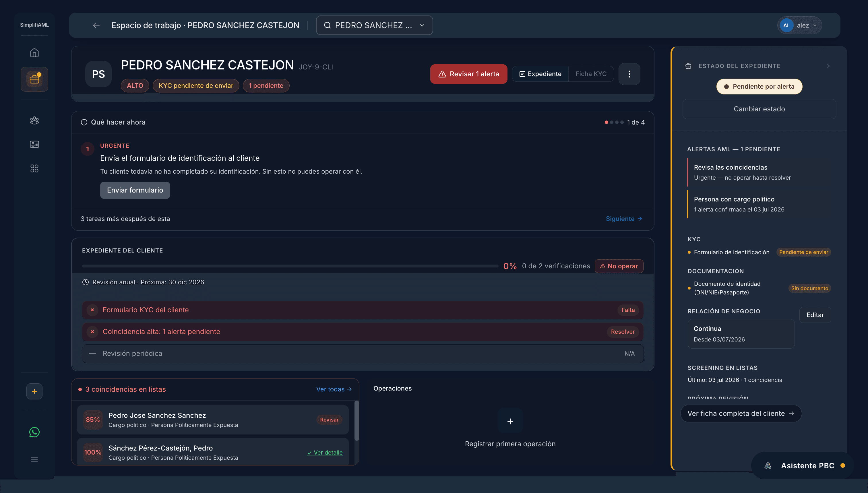Open WhatsApp icon in sidebar
The height and width of the screenshot is (493, 868).
pyautogui.click(x=34, y=432)
